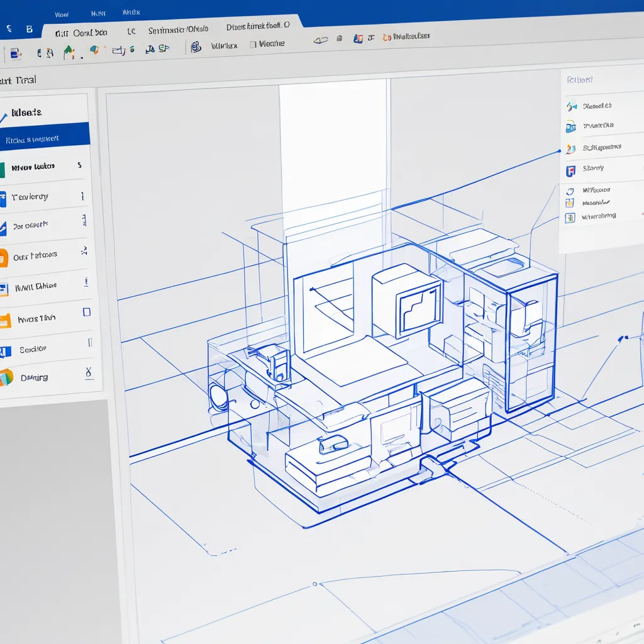
Task: Click the blue and orange chart ribbon icon
Action: [x=358, y=38]
